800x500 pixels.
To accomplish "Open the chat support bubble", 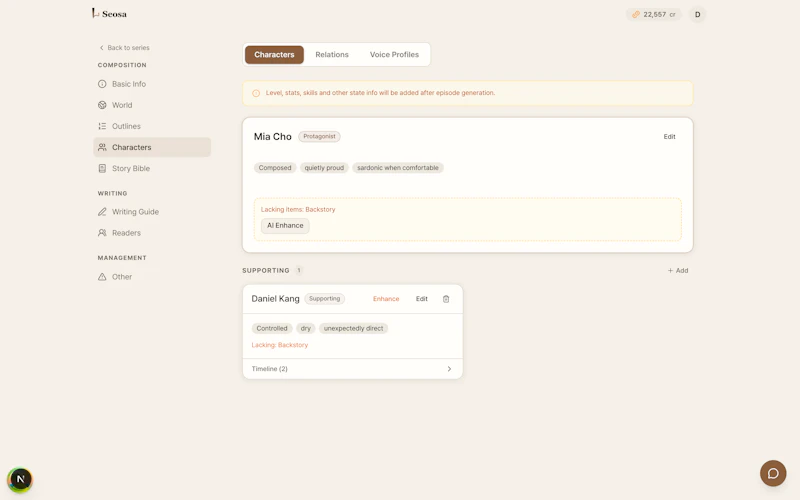I will pos(773,473).
